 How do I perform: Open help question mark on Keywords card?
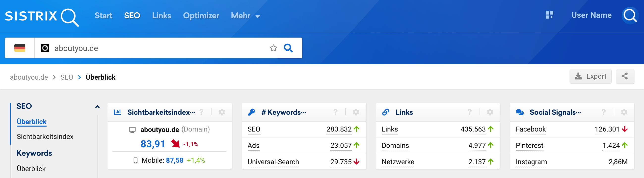335,112
